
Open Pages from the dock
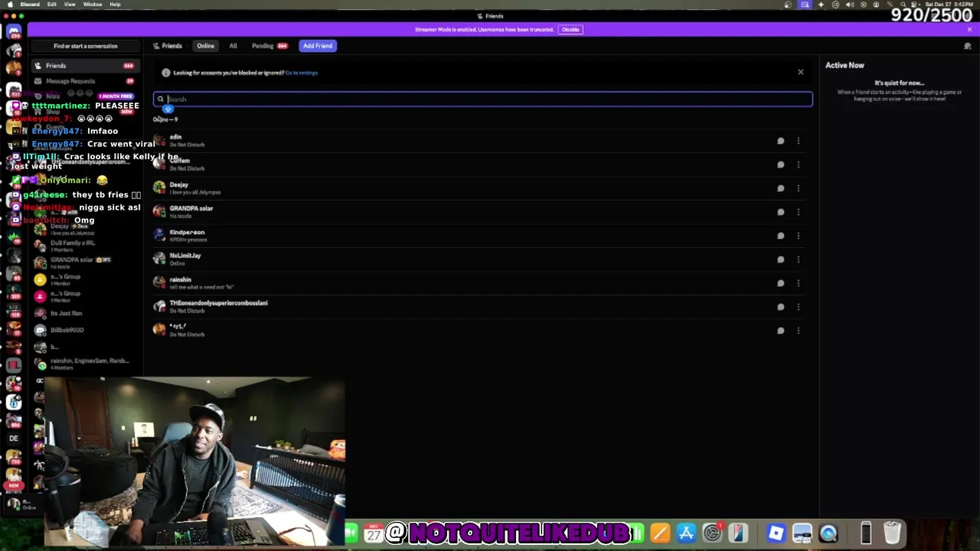660,533
